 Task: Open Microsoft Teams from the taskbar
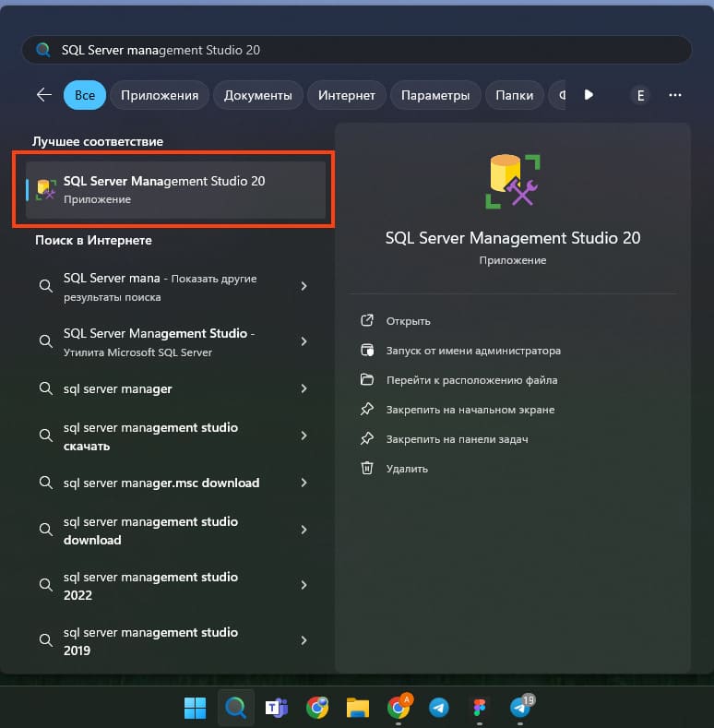coord(277,708)
